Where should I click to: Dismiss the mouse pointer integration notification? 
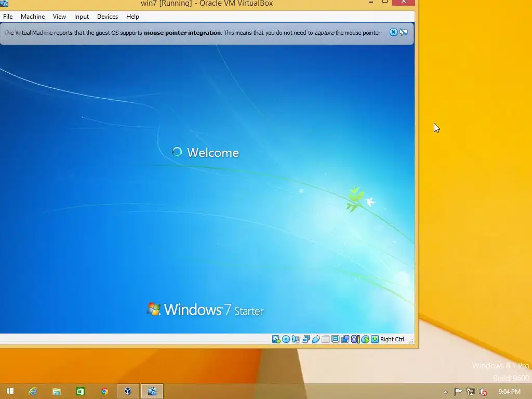[x=393, y=32]
